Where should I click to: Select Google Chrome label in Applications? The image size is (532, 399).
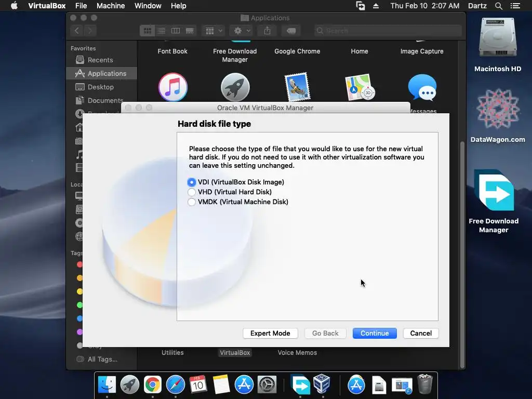coord(297,51)
